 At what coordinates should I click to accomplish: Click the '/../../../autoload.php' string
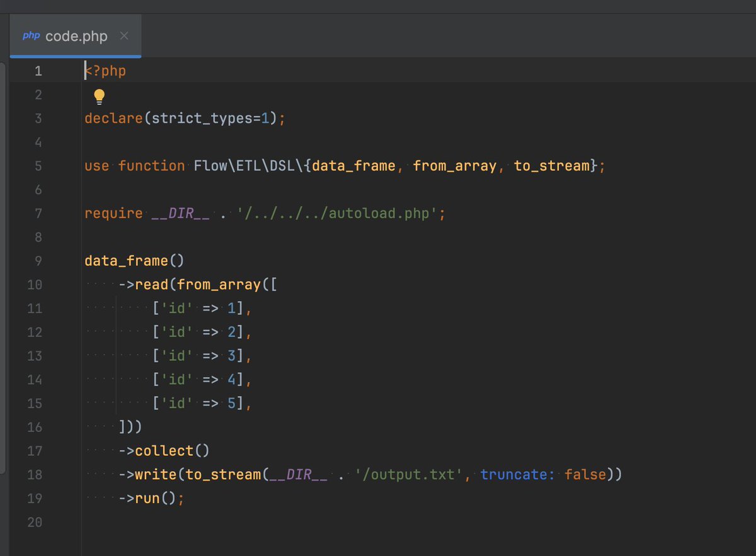point(337,213)
